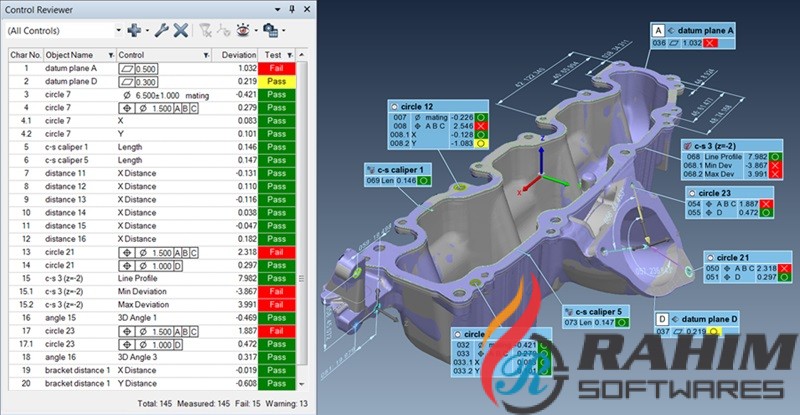This screenshot has width=800, height=415.
Task: Click the circle 21 callout title
Action: [733, 258]
